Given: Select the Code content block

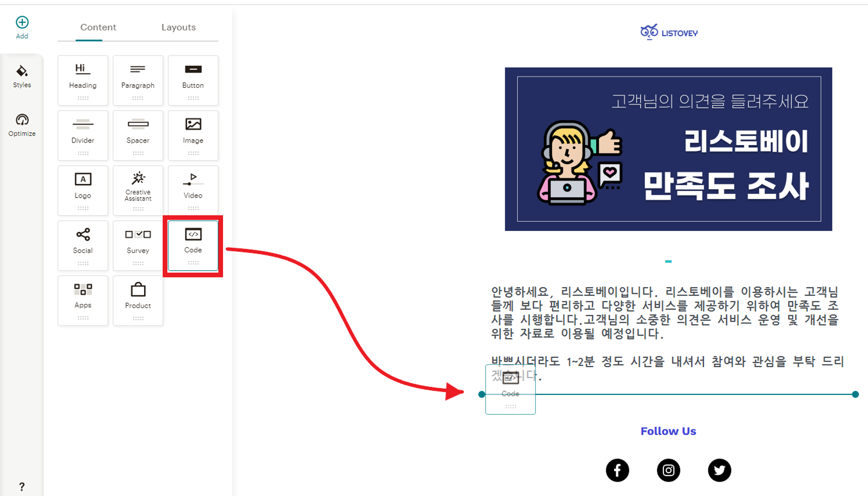Looking at the screenshot, I should 192,245.
